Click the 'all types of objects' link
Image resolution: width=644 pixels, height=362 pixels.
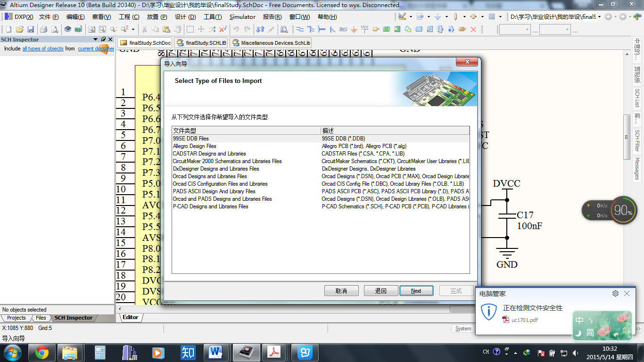click(x=43, y=49)
